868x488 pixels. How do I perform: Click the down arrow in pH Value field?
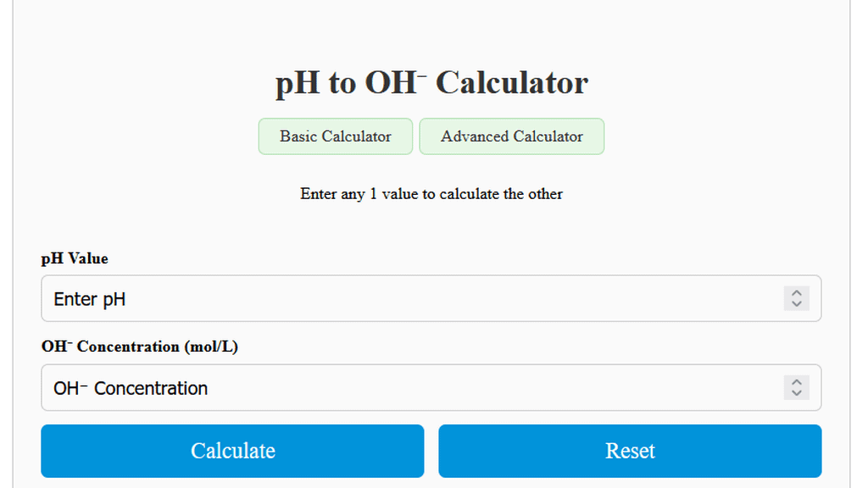pos(796,303)
